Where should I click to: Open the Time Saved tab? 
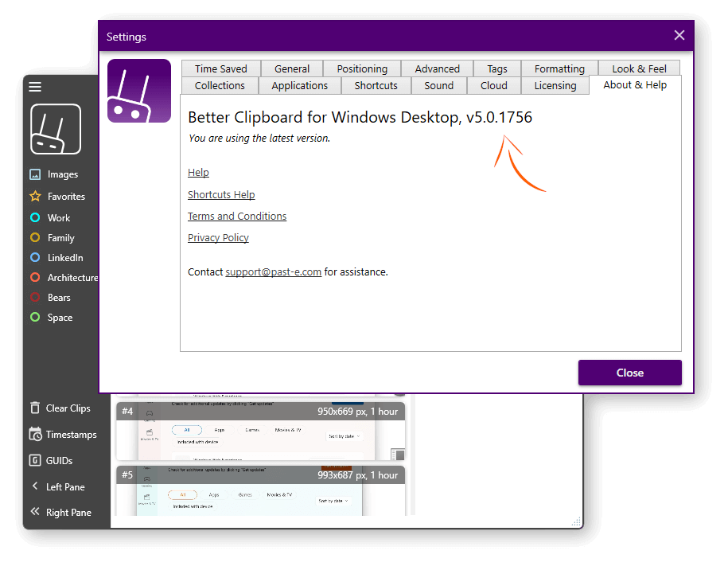click(221, 68)
